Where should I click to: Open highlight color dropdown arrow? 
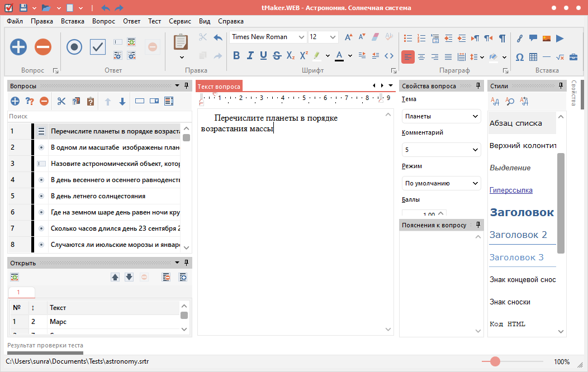328,56
